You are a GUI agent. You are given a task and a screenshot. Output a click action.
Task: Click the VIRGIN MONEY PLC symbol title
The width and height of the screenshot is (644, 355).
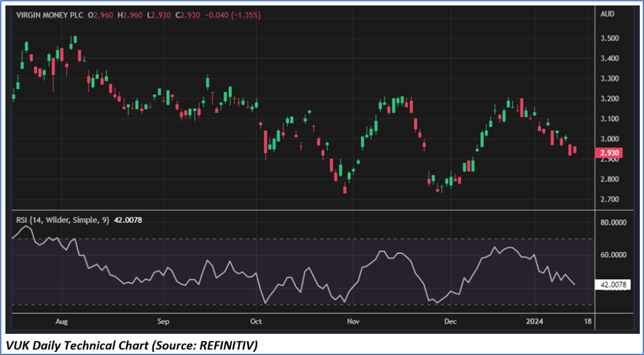click(x=49, y=15)
